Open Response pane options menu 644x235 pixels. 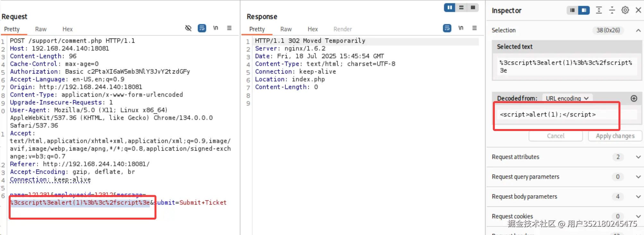click(x=474, y=28)
